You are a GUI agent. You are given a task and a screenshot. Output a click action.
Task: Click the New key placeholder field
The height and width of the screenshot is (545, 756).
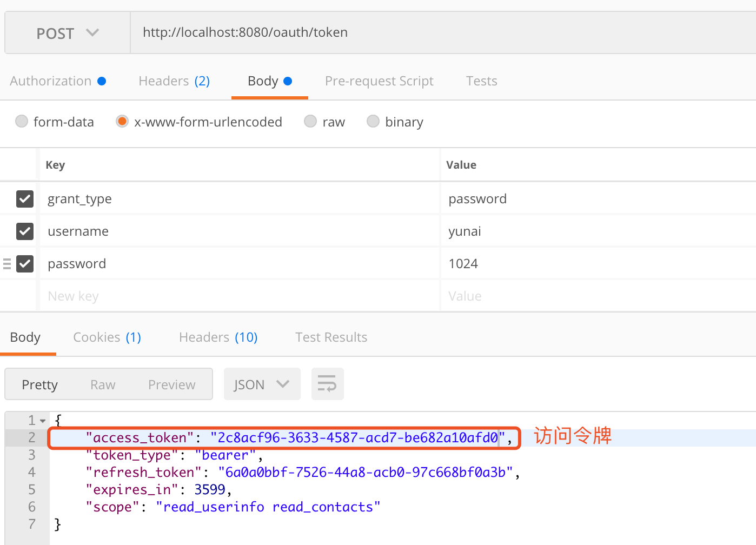tap(239, 296)
